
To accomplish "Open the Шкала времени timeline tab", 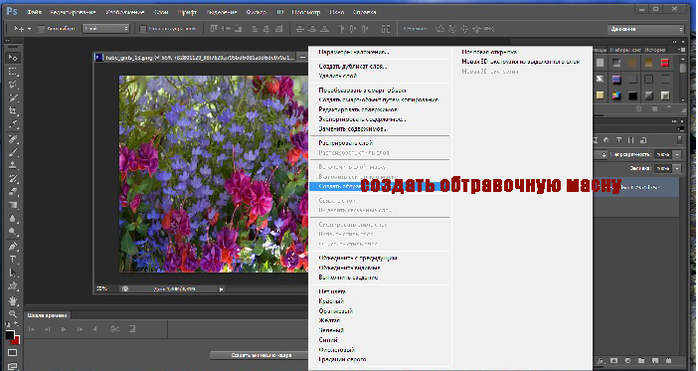I will click(47, 315).
